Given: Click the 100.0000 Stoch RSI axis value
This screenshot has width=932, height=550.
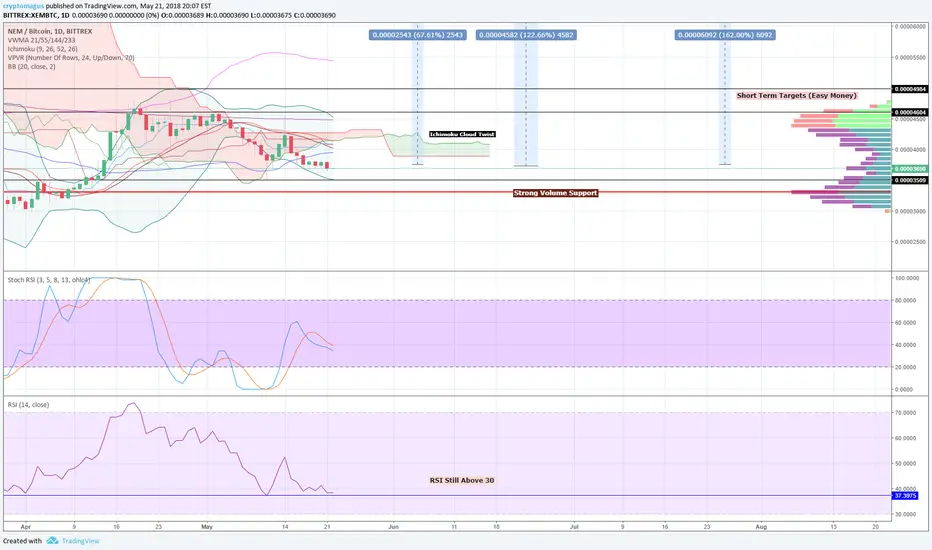Looking at the screenshot, I should [x=906, y=278].
